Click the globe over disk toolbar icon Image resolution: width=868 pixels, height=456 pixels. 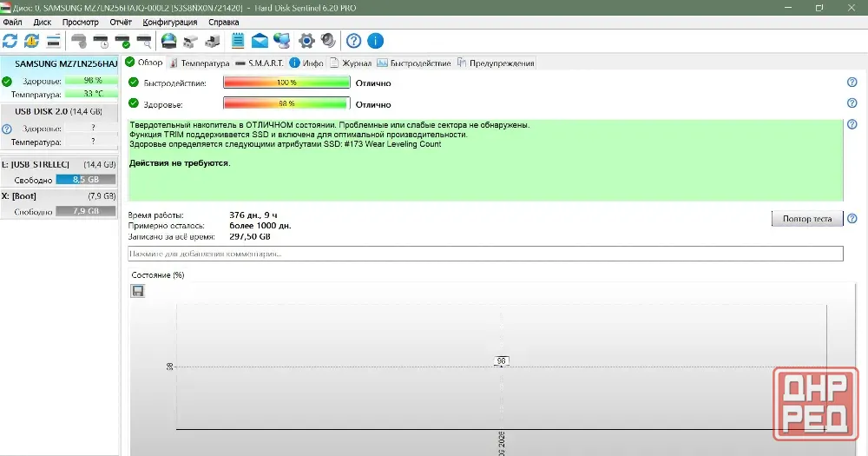[x=169, y=41]
